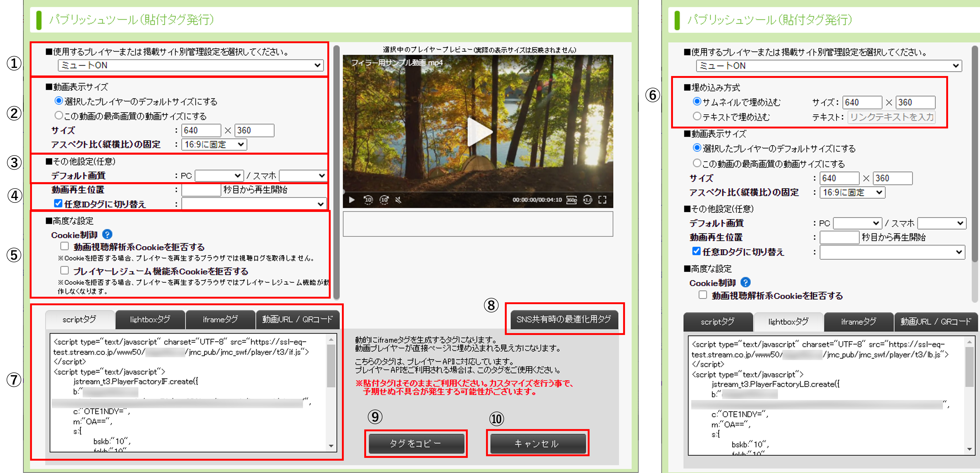
Task: Click the x1.0 playback speed icon
Action: 587,200
